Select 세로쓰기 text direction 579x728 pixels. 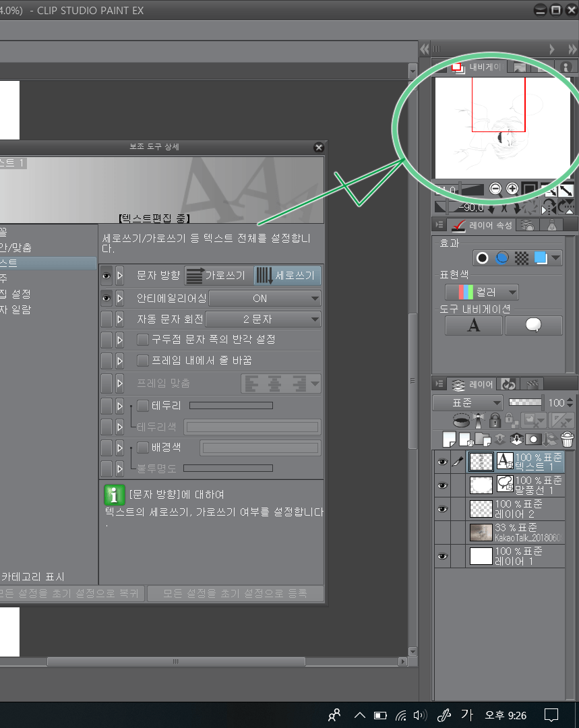pyautogui.click(x=287, y=276)
